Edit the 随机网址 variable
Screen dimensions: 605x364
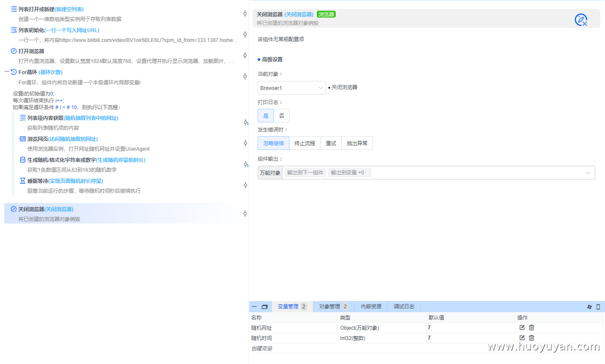[x=522, y=328]
